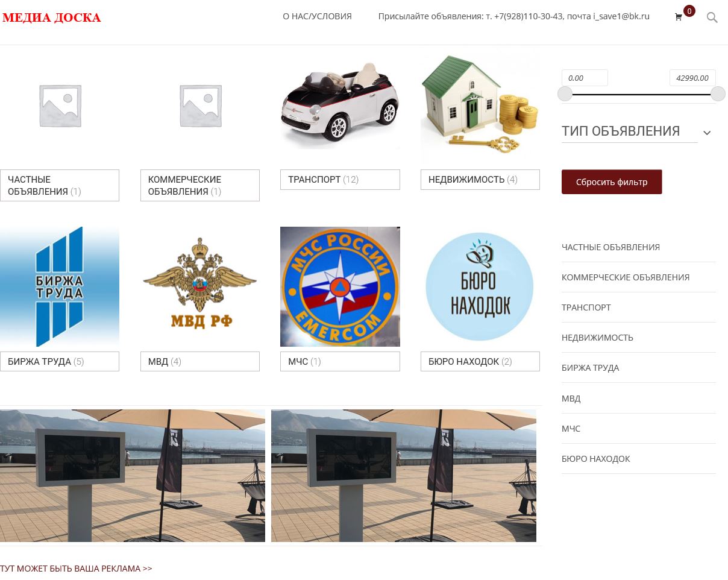Screen dimensions: 728x580
Task: Select the МЧС России EMERCOM emblem
Action: [340, 286]
